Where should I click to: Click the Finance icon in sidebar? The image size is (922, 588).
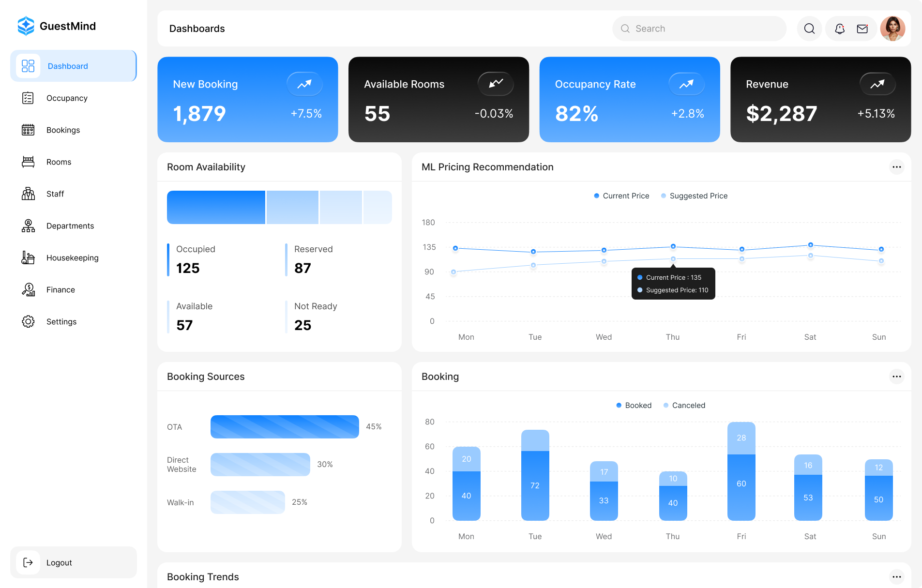point(28,289)
